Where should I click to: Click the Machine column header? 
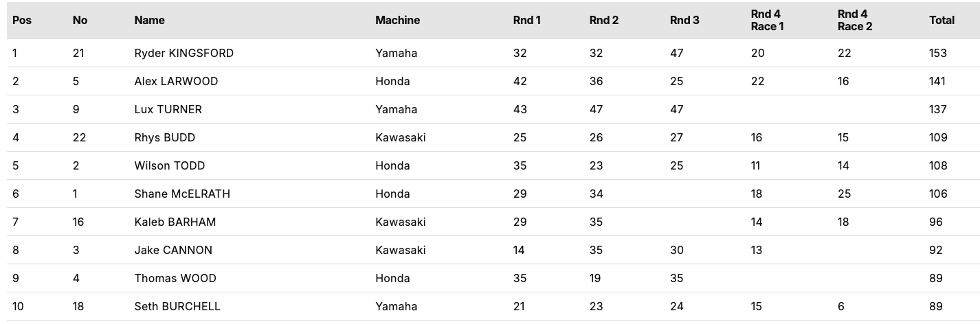[397, 21]
